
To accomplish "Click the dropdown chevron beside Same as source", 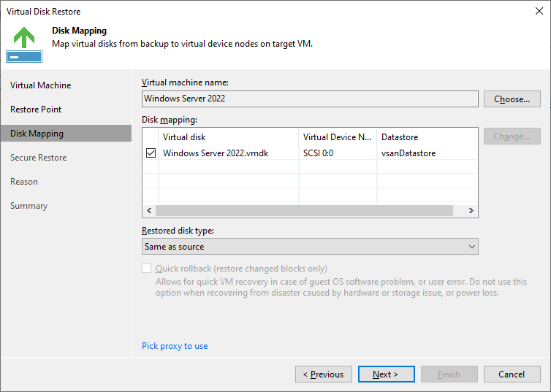I will 472,246.
